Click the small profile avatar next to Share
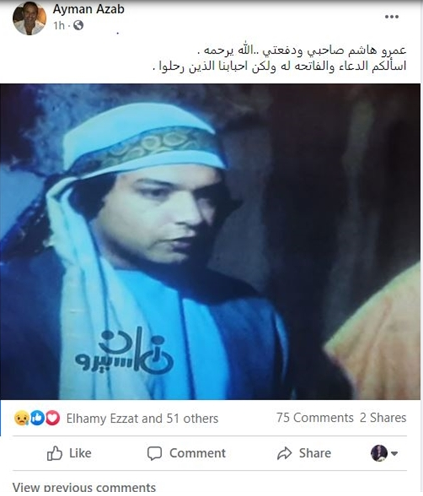The height and width of the screenshot is (496, 423). [379, 453]
